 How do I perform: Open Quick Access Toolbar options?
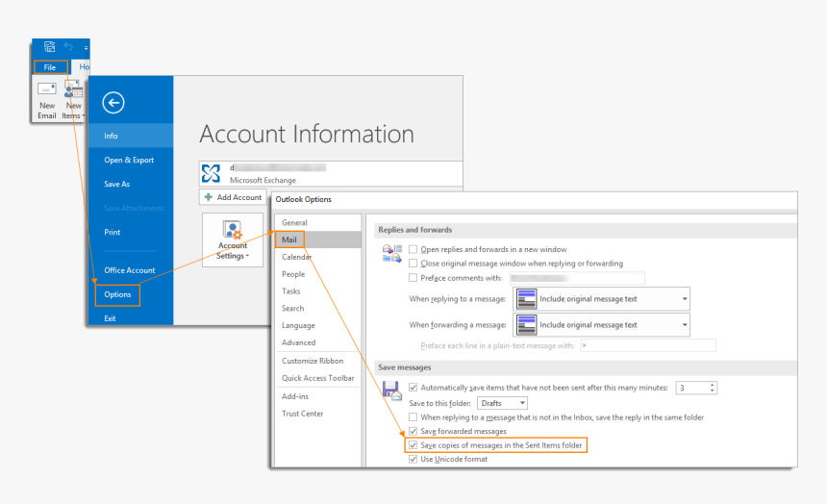pos(317,378)
